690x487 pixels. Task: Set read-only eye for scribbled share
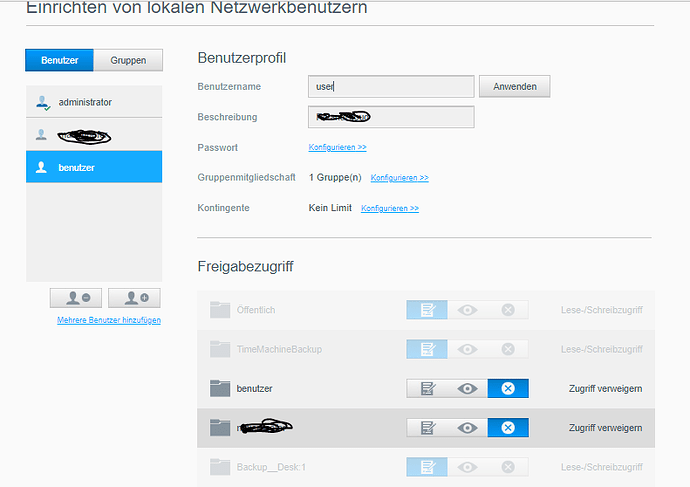pos(467,428)
